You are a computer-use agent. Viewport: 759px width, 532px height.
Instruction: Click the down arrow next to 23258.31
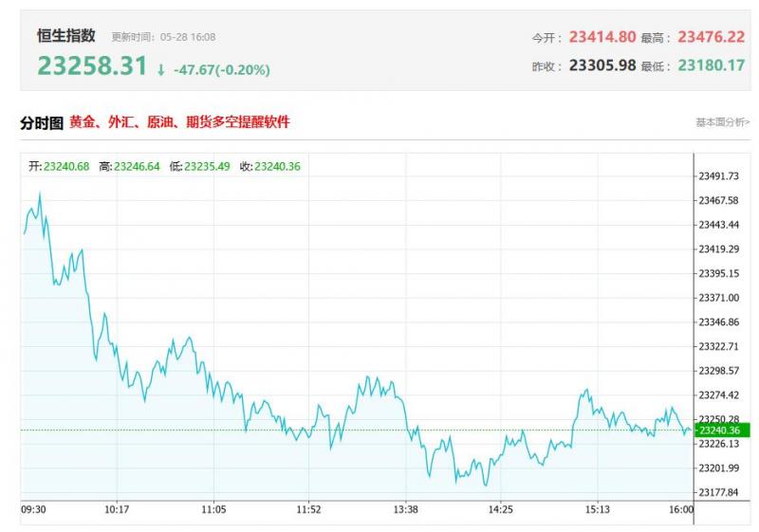click(160, 70)
